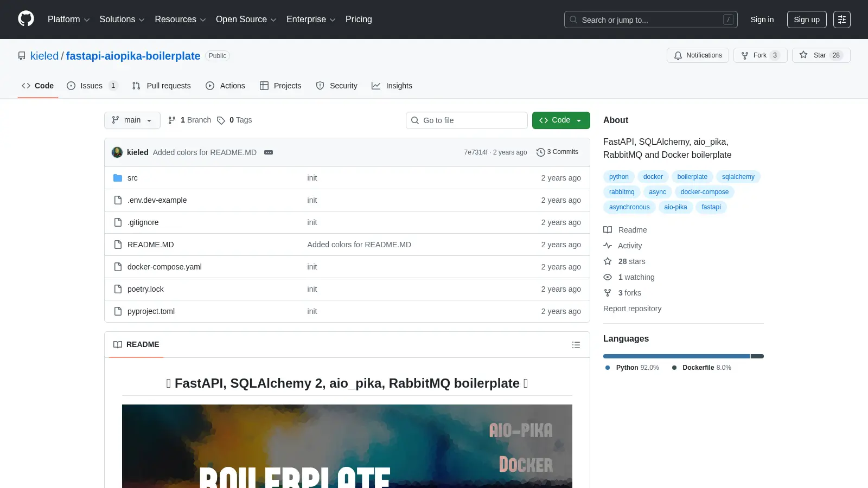Expand commit message ellipsis button
Viewport: 868px width, 488px height.
click(269, 152)
